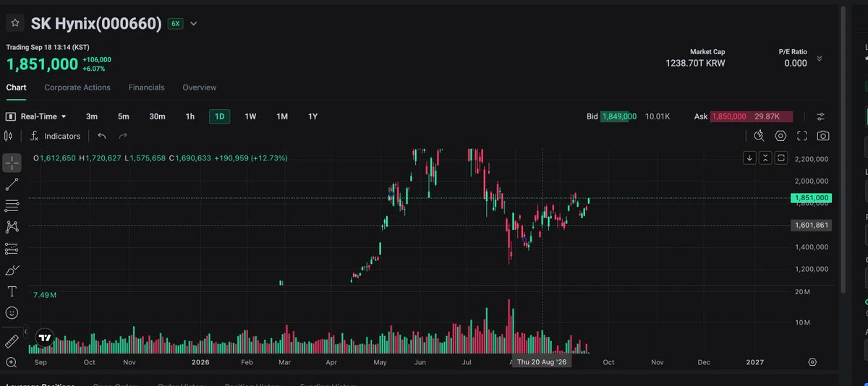The width and height of the screenshot is (868, 386).
Task: Collapse the drawing toolbar side arrow
Action: click(x=26, y=333)
